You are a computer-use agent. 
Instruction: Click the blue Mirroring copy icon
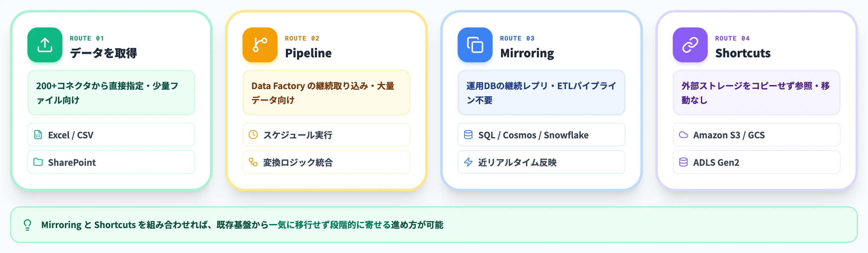point(475,45)
